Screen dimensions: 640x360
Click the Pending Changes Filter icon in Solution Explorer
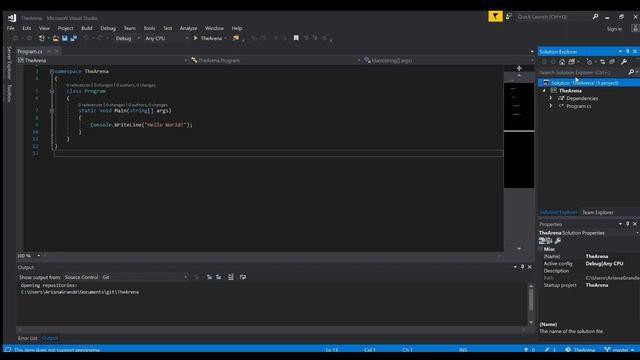pyautogui.click(x=589, y=62)
